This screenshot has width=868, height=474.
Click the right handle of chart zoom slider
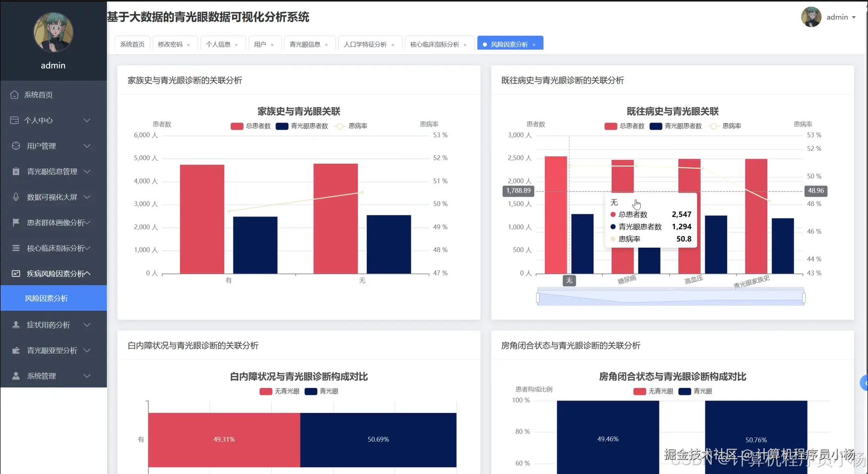pos(803,298)
